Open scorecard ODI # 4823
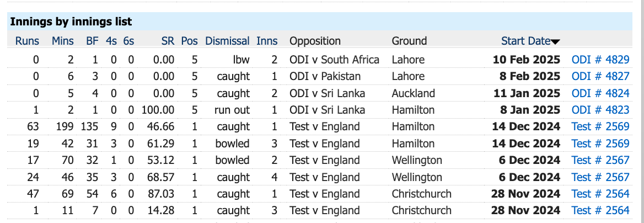 [600, 110]
